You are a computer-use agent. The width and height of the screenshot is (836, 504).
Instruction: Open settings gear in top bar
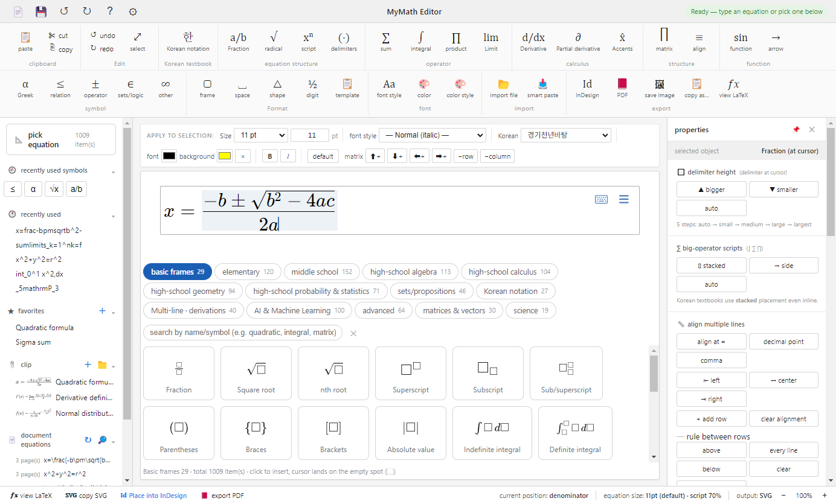[x=133, y=11]
